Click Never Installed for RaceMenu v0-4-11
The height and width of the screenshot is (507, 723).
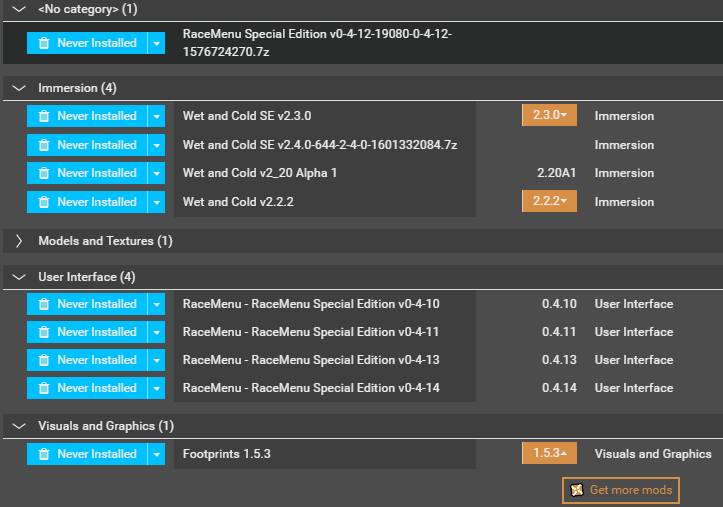(x=87, y=332)
